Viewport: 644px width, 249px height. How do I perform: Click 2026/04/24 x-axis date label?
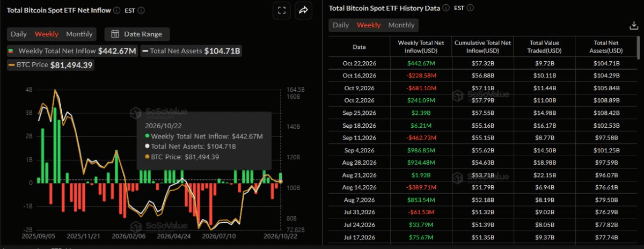pos(174,236)
